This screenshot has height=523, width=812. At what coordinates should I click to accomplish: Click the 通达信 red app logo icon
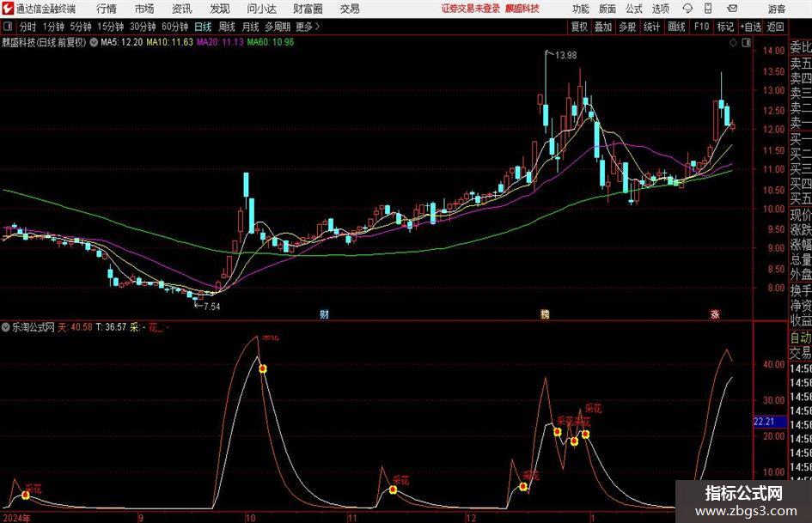(x=9, y=9)
